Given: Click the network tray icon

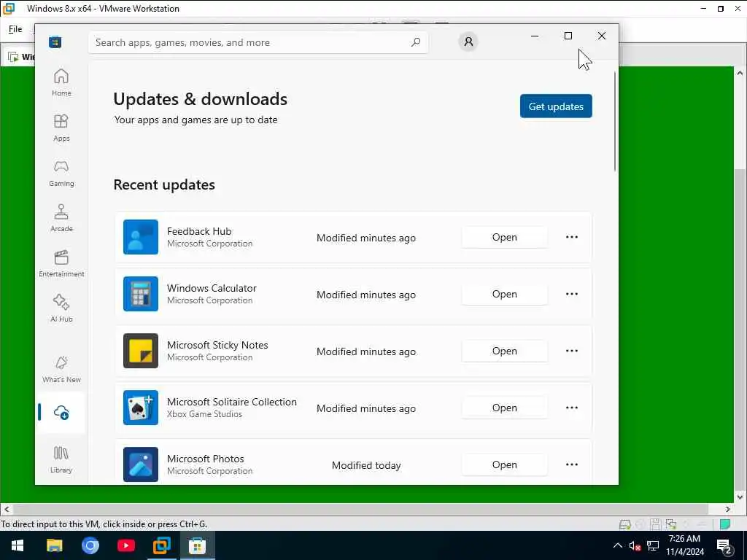Looking at the screenshot, I should pos(653,545).
